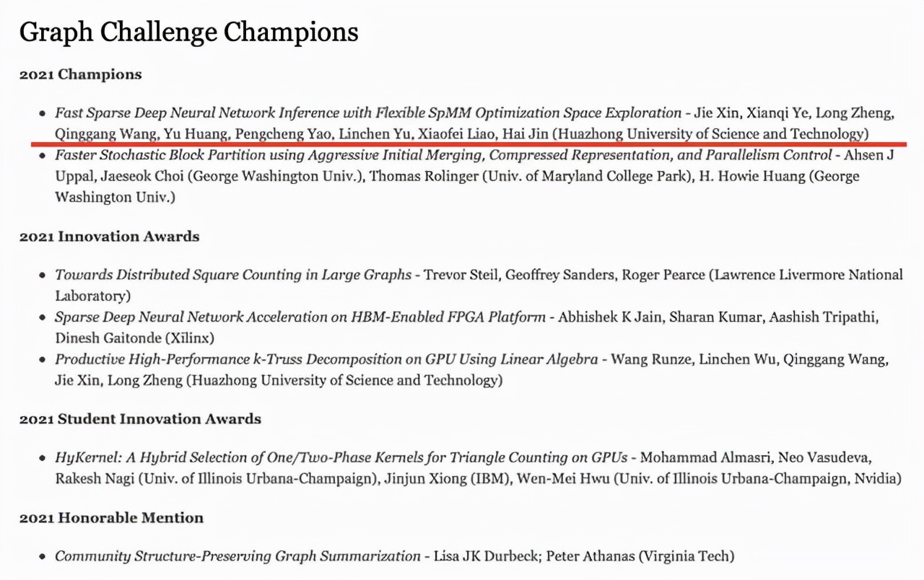Click the "2021 Student Innovation Awards" heading
The width and height of the screenshot is (924, 580).
tap(140, 419)
